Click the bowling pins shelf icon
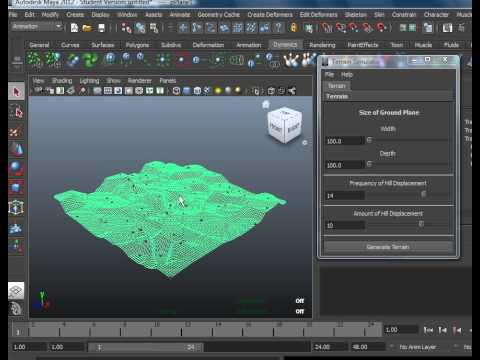Screen dimensions: 480x360 [291, 61]
